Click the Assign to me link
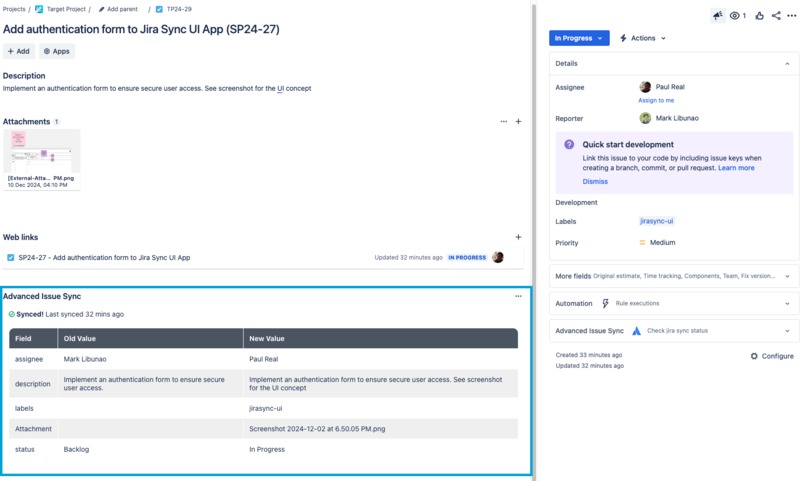This screenshot has width=806, height=481. point(656,100)
